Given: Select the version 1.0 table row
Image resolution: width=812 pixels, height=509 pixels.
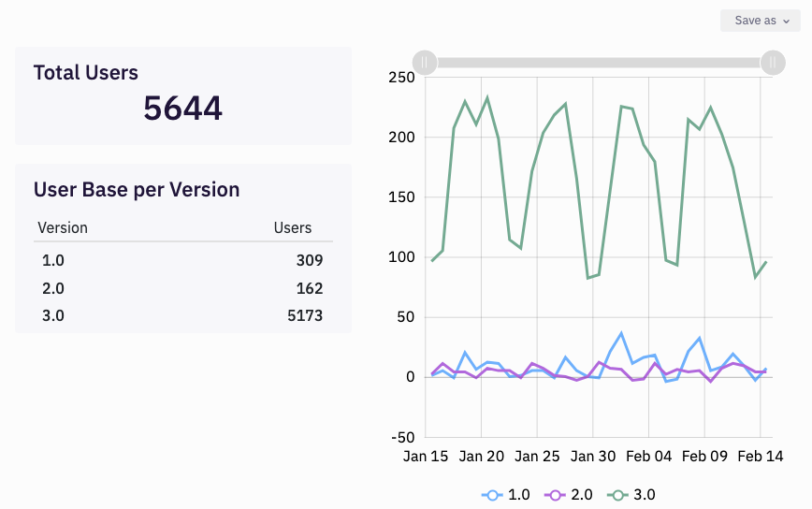Looking at the screenshot, I should coord(182,260).
